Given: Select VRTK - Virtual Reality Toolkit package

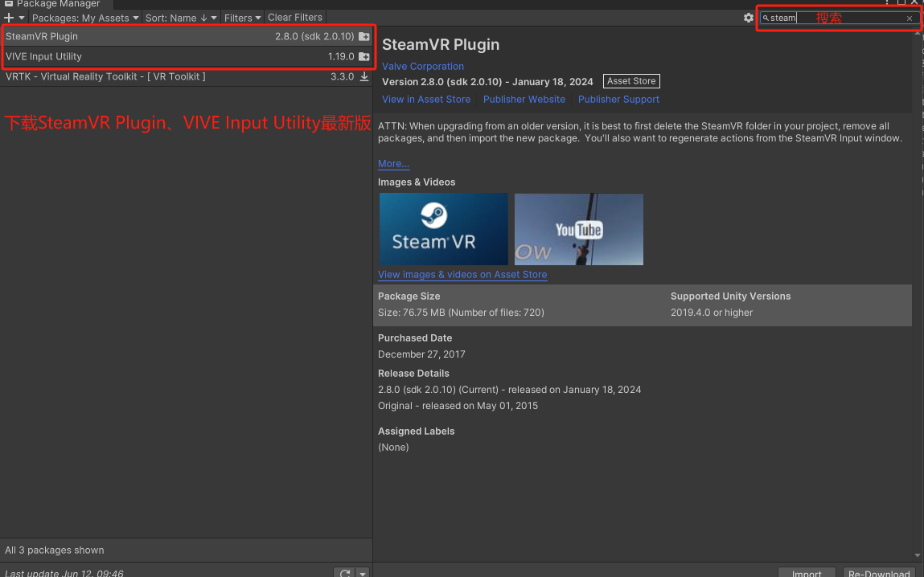Looking at the screenshot, I should pos(105,77).
